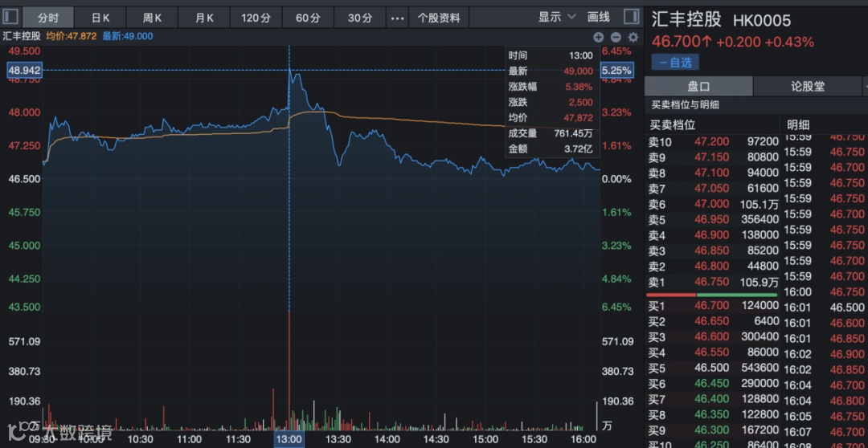Image resolution: width=868 pixels, height=448 pixels.
Task: Click the 09:30 time axis label
Action: (x=42, y=439)
